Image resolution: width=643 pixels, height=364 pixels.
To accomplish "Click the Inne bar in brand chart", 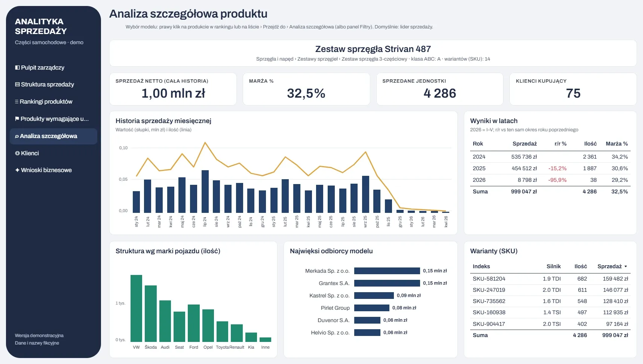I will (266, 340).
